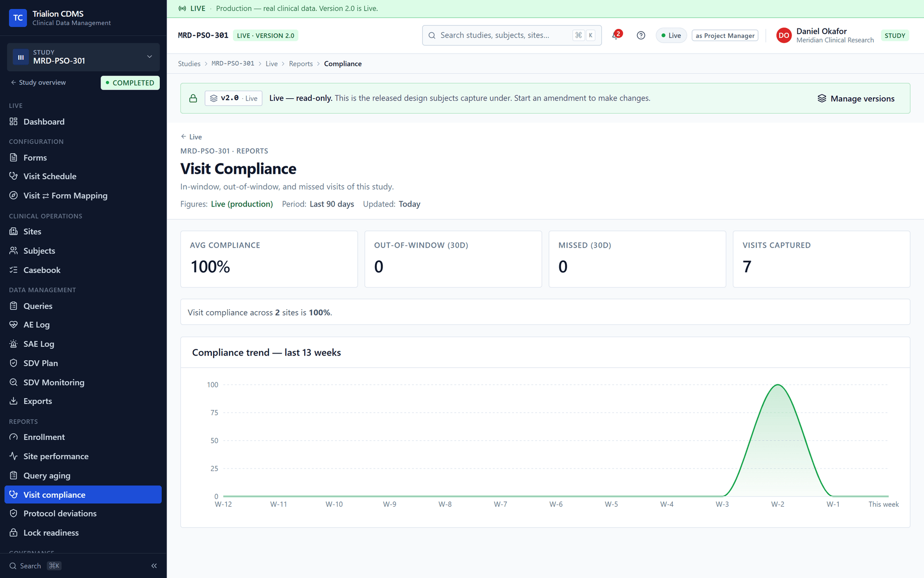This screenshot has width=924, height=578.
Task: Go to Visit Schedule page
Action: tap(83, 176)
